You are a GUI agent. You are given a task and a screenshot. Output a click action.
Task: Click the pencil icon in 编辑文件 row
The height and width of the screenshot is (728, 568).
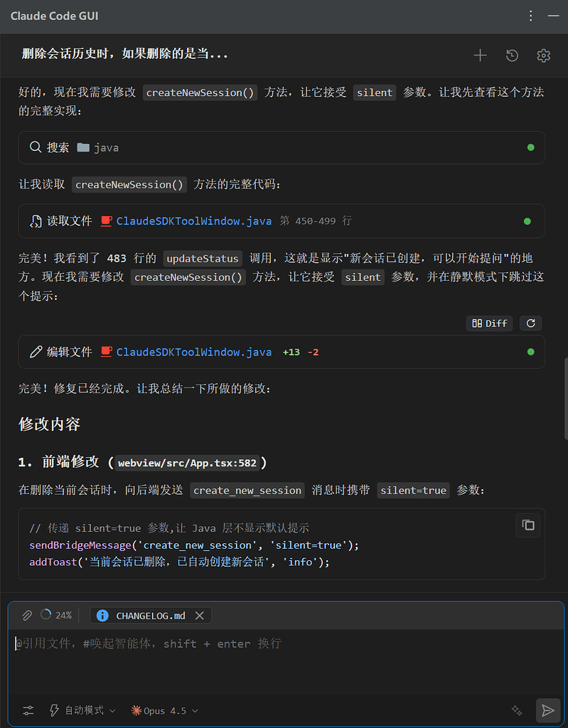tap(36, 352)
